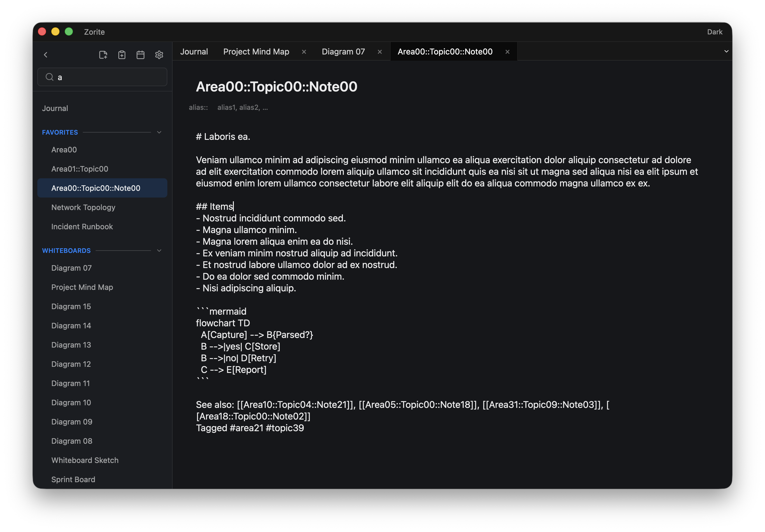Close the Area00::Topic00::Note00 tab
Screen dimensions: 765x532
[507, 52]
